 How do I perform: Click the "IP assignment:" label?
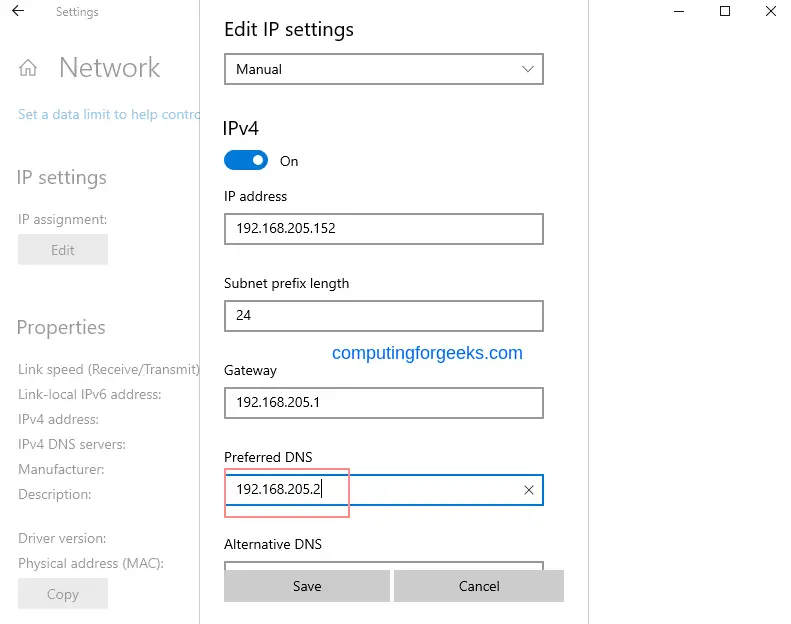pos(63,219)
